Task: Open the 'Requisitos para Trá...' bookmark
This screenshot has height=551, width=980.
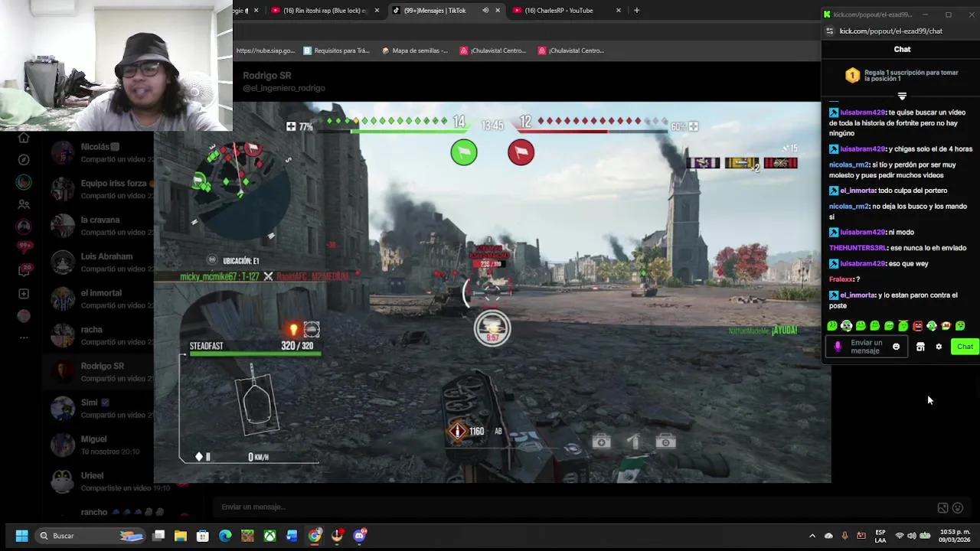Action: (336, 51)
